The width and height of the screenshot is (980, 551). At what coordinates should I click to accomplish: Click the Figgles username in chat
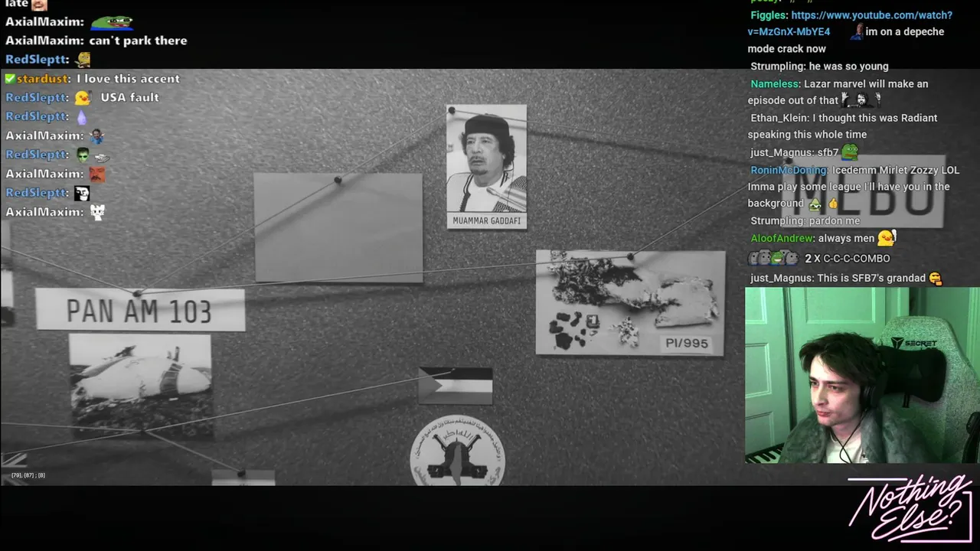(768, 15)
